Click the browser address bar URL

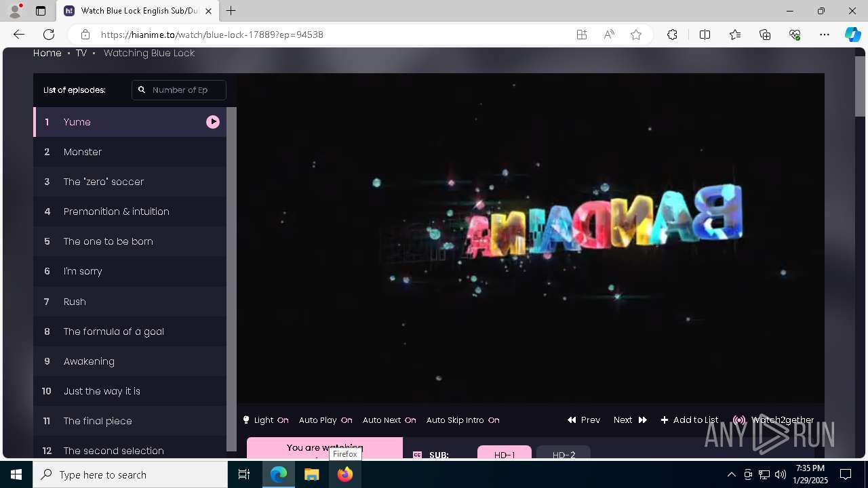point(212,35)
